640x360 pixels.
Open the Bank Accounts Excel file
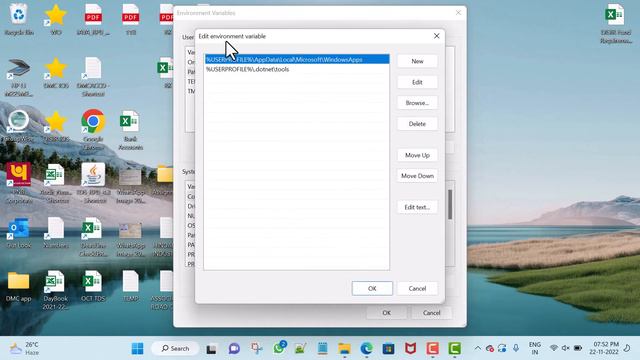[x=130, y=130]
